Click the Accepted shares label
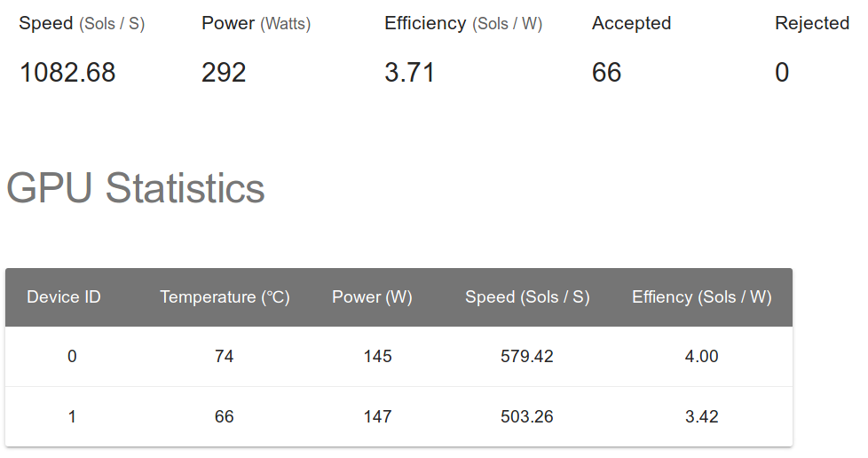This screenshot has width=868, height=458. (x=632, y=23)
